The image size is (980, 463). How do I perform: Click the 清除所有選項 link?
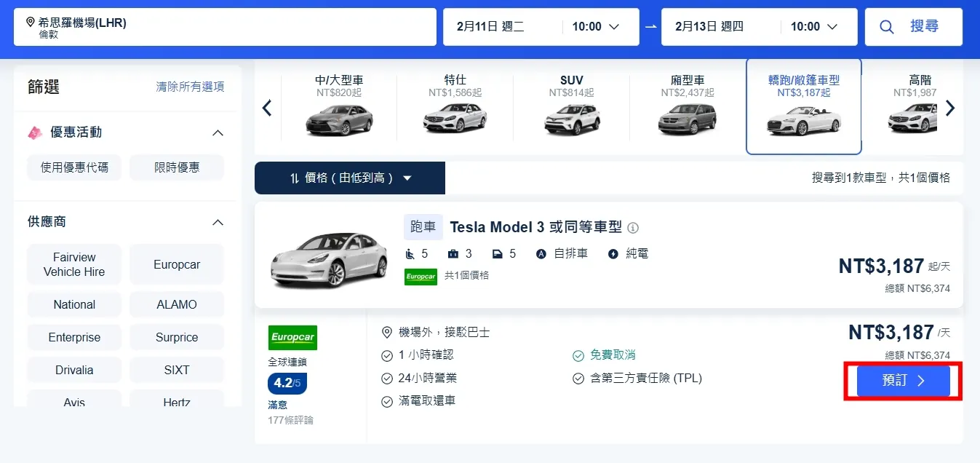point(190,87)
